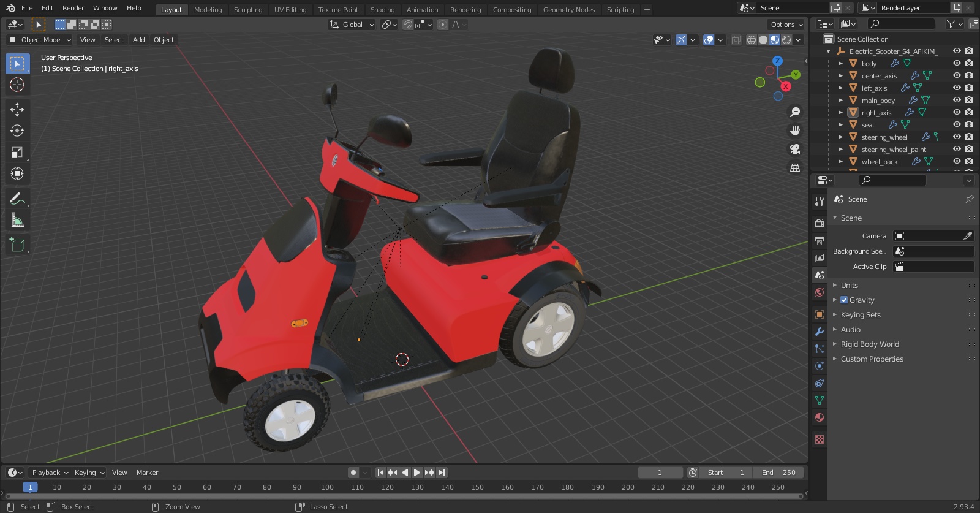The width and height of the screenshot is (980, 513).
Task: Select the Cursor tool in toolbar
Action: click(x=17, y=85)
